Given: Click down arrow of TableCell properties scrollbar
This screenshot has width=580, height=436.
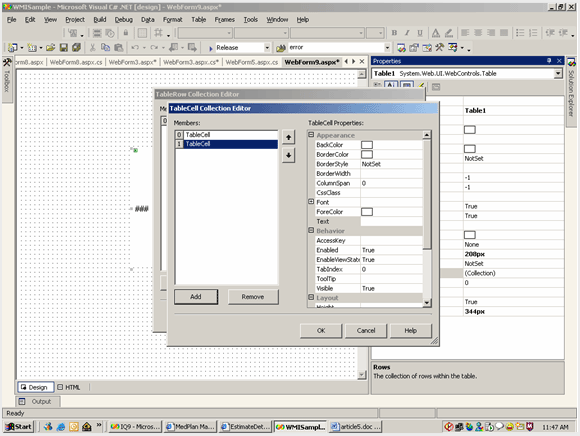Looking at the screenshot, I should pyautogui.click(x=426, y=303).
